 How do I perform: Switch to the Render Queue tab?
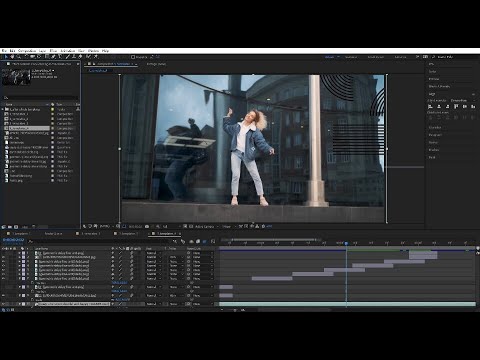pyautogui.click(x=53, y=234)
